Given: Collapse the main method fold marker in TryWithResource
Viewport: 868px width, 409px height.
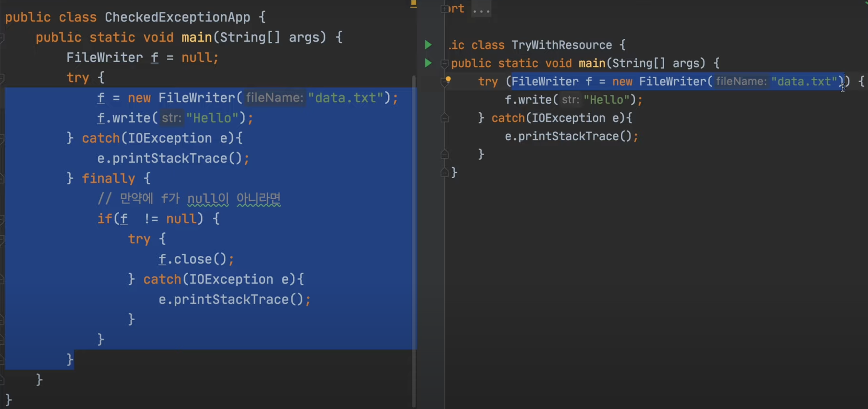Looking at the screenshot, I should point(445,63).
